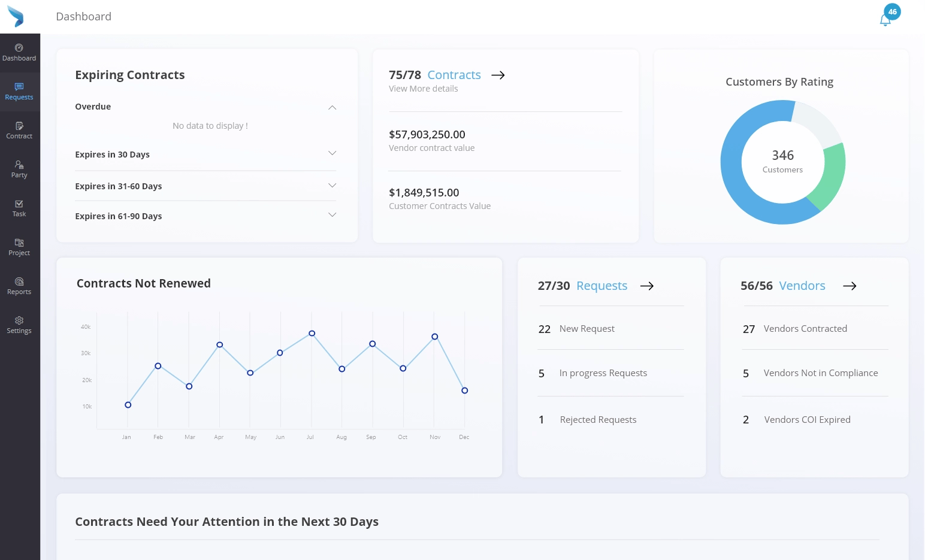Collapse the Overdue section
925x560 pixels.
click(332, 107)
